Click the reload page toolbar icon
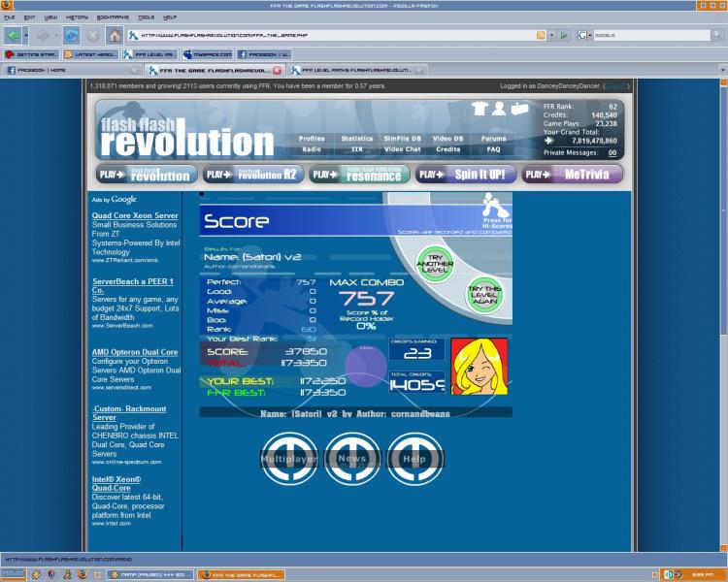Screen dimensions: 728x582 [72, 35]
